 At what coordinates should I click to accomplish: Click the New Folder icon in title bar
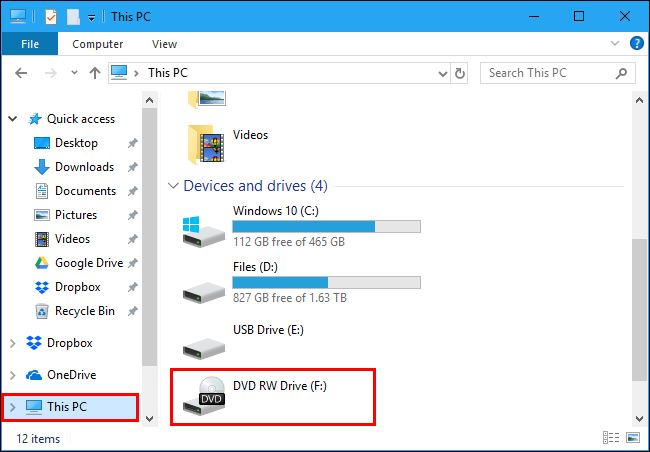point(73,17)
